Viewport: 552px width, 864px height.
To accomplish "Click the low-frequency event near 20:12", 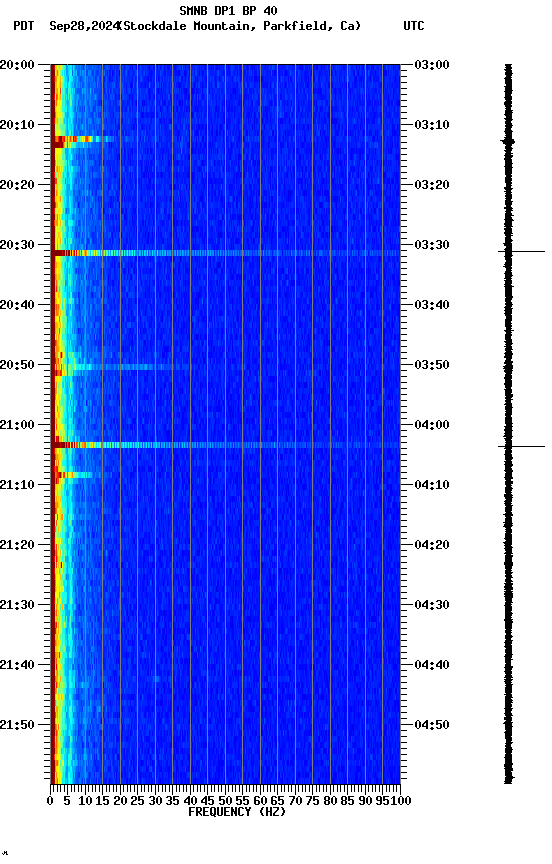I will 83,141.
